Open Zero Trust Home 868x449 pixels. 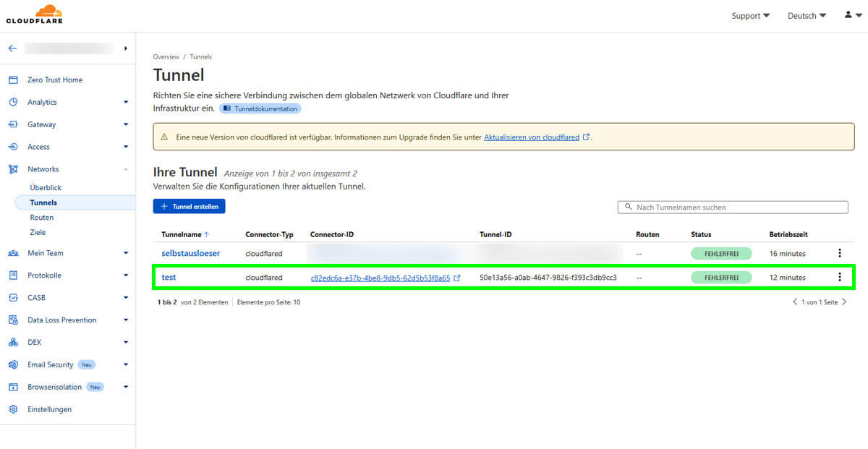[55, 80]
